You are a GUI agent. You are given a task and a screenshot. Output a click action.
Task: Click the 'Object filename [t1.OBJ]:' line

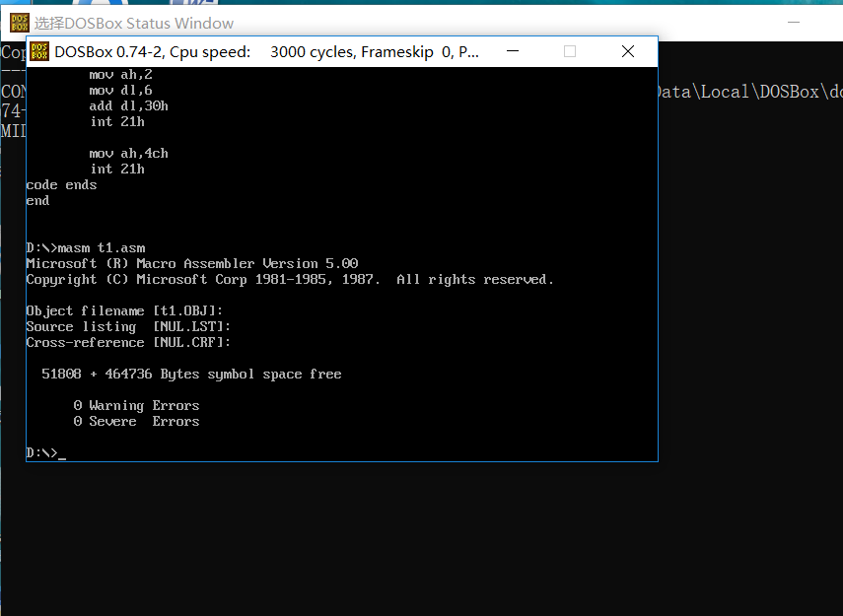[x=124, y=311]
